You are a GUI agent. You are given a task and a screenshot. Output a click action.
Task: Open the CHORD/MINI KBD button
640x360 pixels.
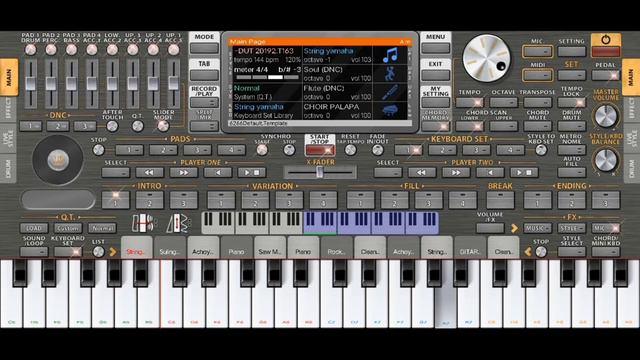click(x=606, y=252)
